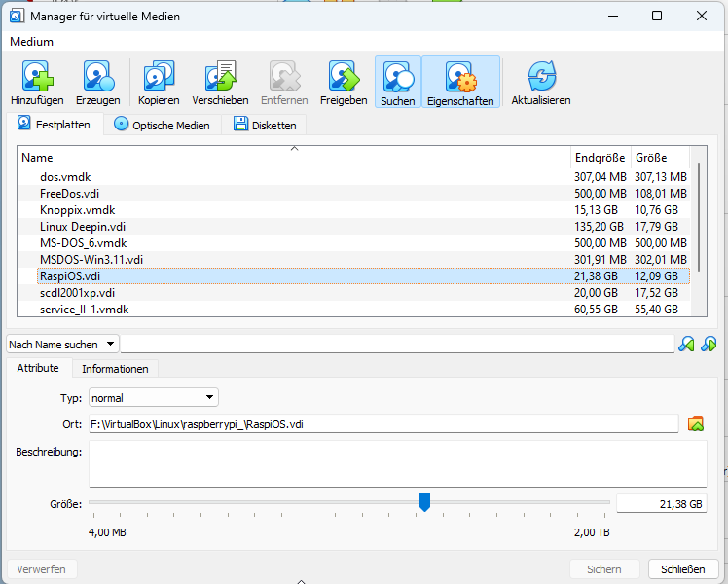Select the MS-DOS_6.vmdk disk
This screenshot has width=728, height=584.
pos(354,242)
